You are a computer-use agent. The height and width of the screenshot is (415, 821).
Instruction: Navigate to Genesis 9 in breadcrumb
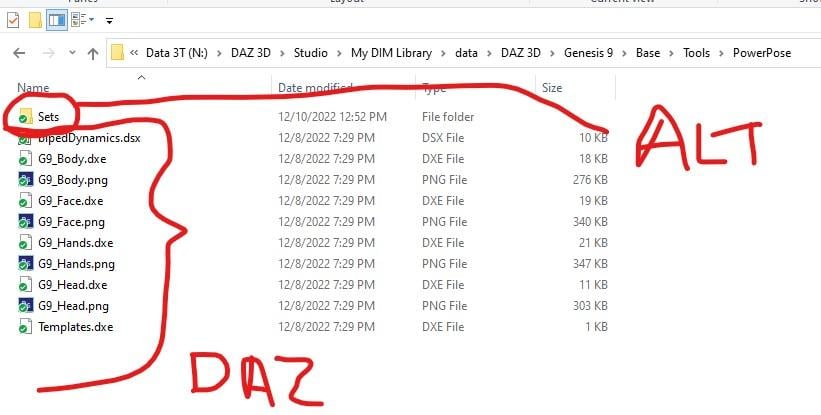[x=588, y=53]
